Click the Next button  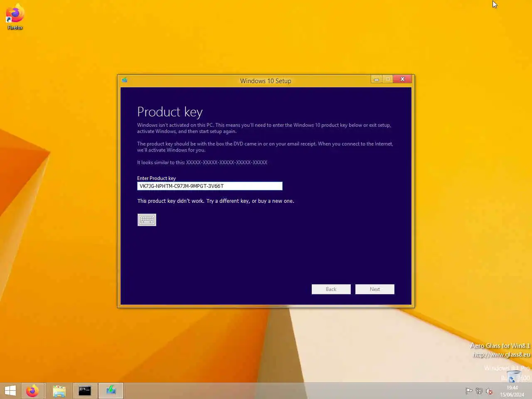coord(375,289)
